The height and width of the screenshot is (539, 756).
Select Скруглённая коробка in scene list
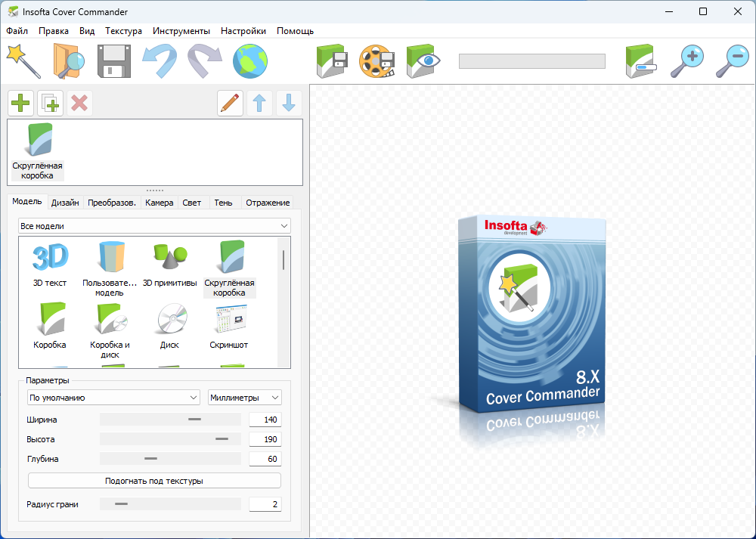pos(38,151)
